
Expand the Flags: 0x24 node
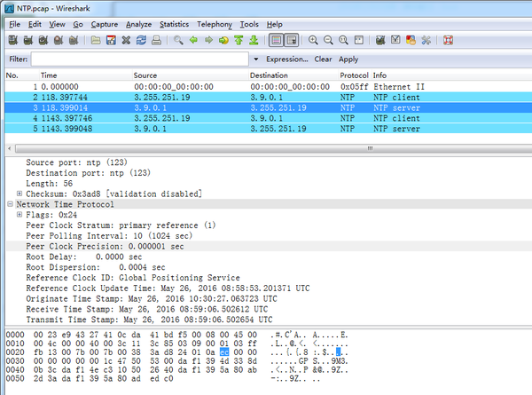click(20, 214)
